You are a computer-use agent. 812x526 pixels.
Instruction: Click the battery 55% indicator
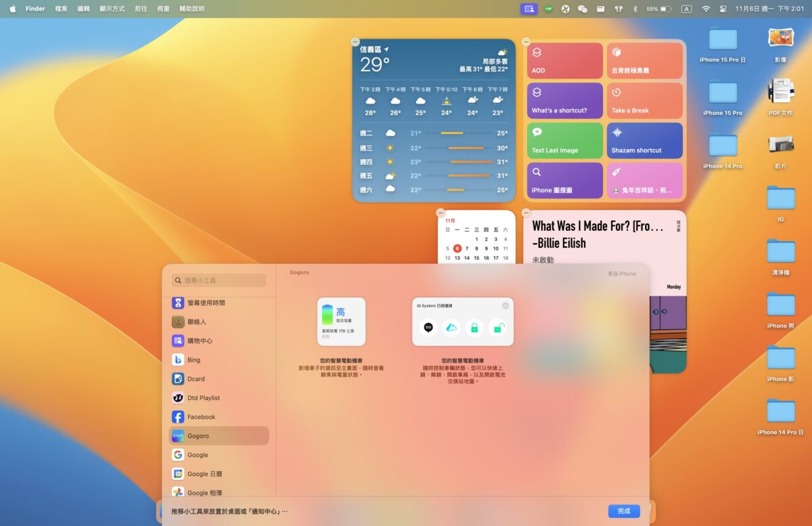pyautogui.click(x=659, y=9)
